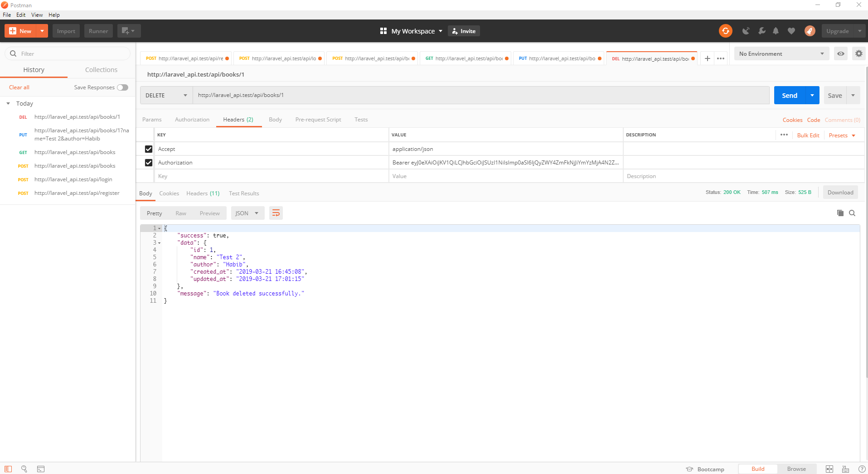Switch to the Collections tab
The height and width of the screenshot is (474, 868).
(101, 69)
